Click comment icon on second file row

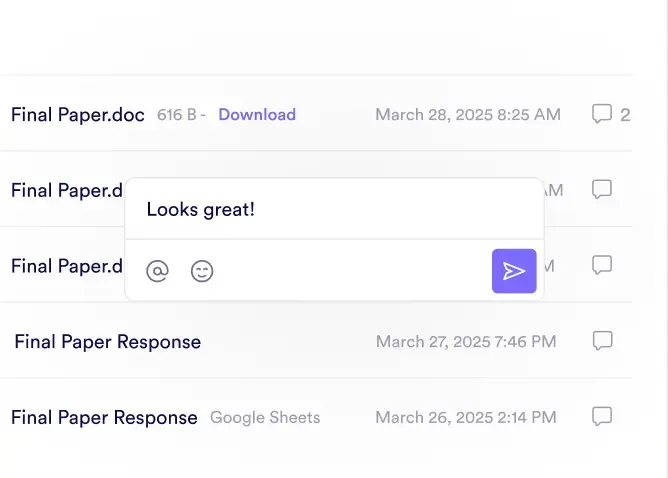tap(602, 189)
